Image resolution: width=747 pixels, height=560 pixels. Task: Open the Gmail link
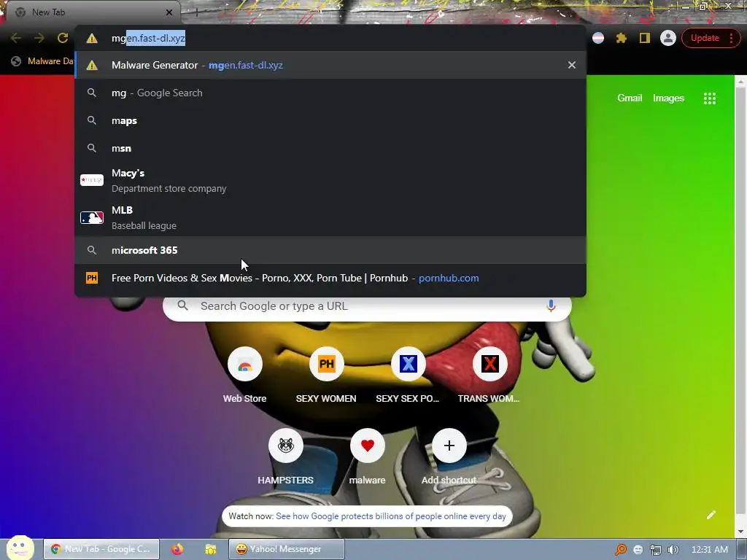pos(630,98)
